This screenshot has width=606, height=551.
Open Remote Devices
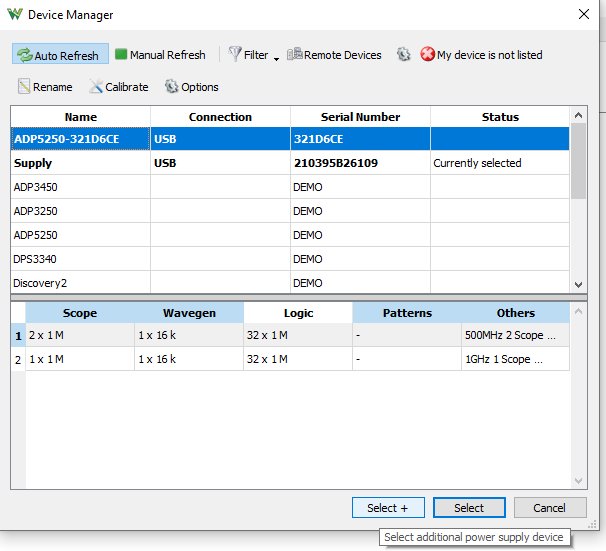[x=334, y=55]
